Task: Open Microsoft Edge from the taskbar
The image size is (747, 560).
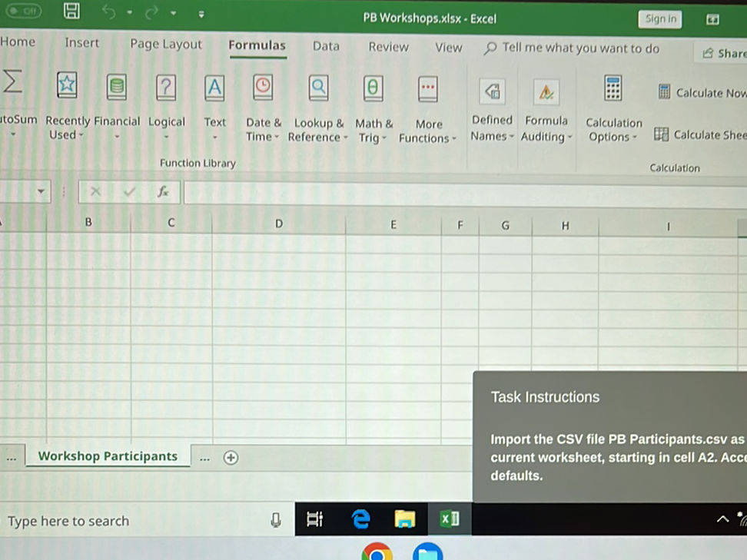Action: (x=360, y=519)
